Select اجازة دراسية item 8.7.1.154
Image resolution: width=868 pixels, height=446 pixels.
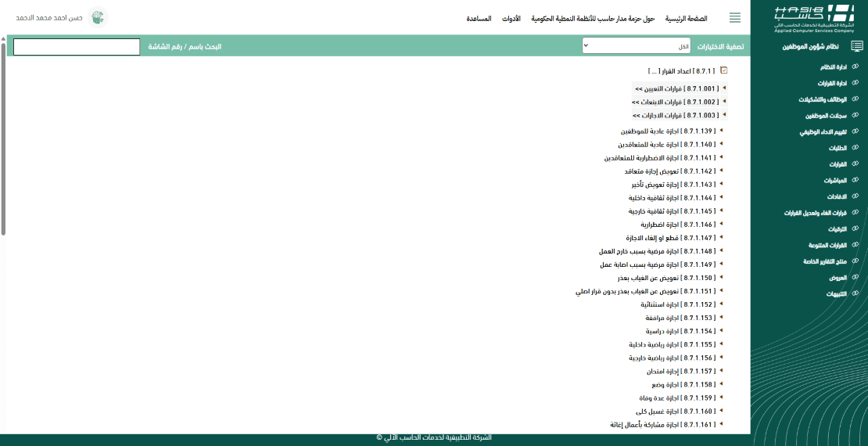679,331
